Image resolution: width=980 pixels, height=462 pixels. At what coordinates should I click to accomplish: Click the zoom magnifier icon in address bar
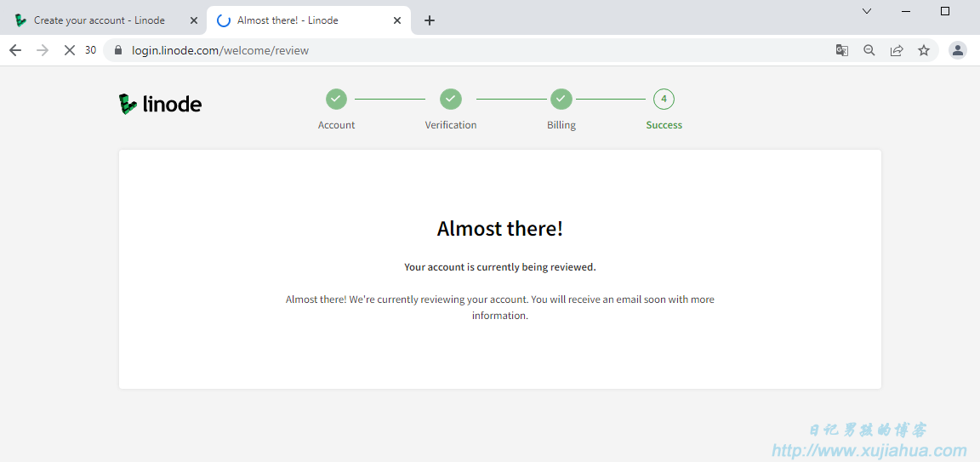click(869, 51)
